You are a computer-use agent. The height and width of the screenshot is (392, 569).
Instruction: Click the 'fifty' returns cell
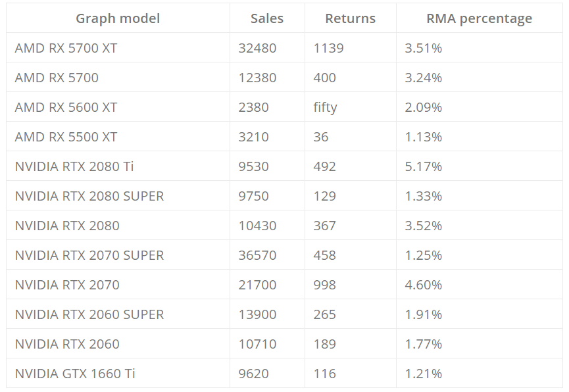click(x=325, y=107)
